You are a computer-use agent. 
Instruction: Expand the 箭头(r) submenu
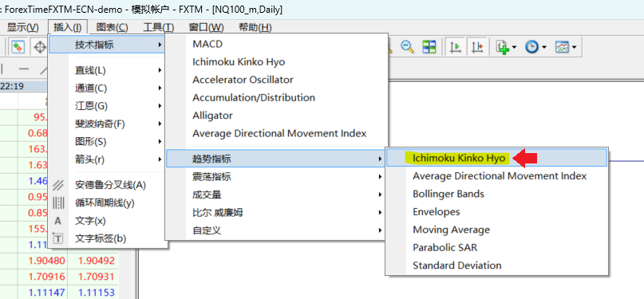(x=107, y=159)
